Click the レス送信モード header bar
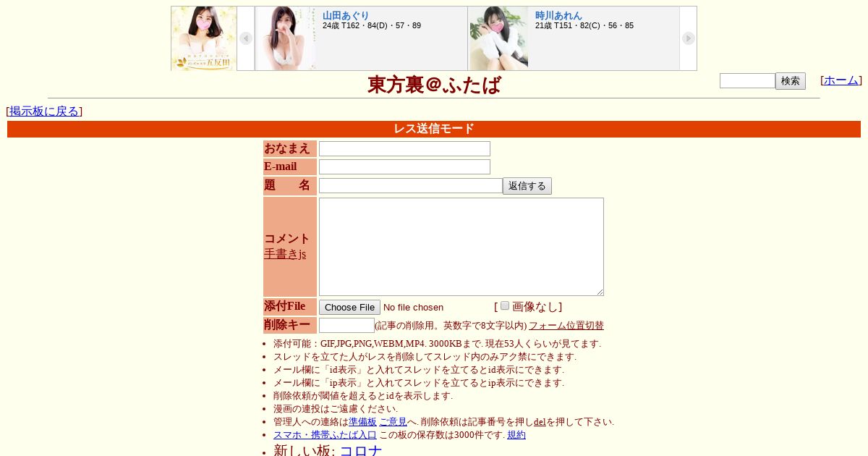This screenshot has height=456, width=868. point(434,129)
